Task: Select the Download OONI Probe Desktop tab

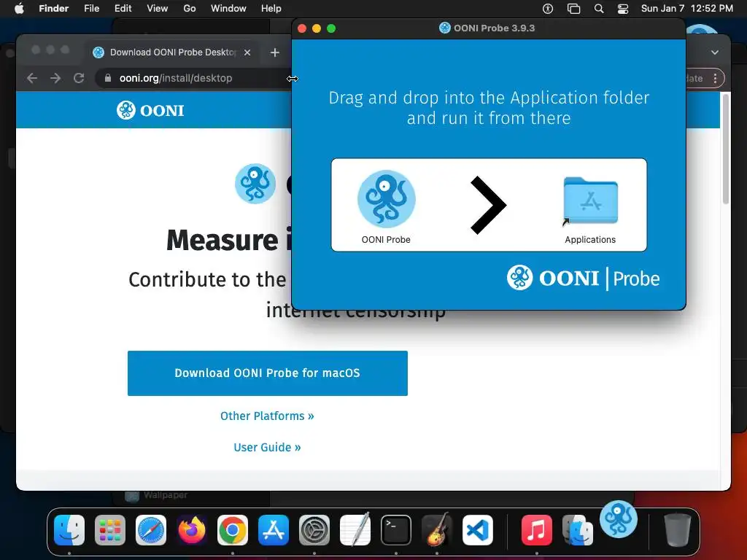Action: 173,52
